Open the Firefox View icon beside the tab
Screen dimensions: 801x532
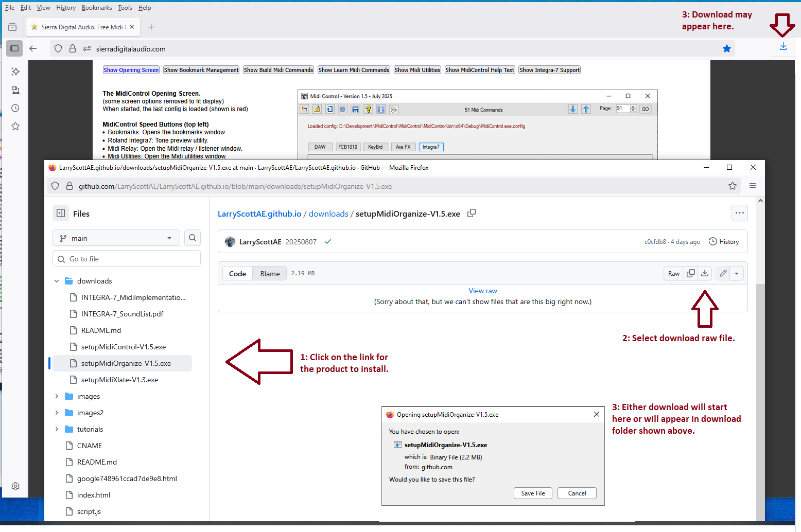(x=12, y=27)
